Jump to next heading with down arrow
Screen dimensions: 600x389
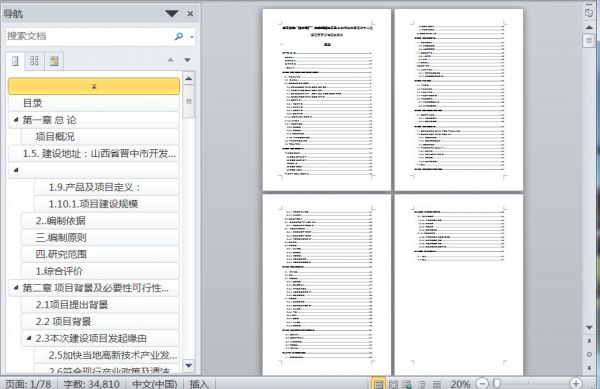pyautogui.click(x=188, y=60)
